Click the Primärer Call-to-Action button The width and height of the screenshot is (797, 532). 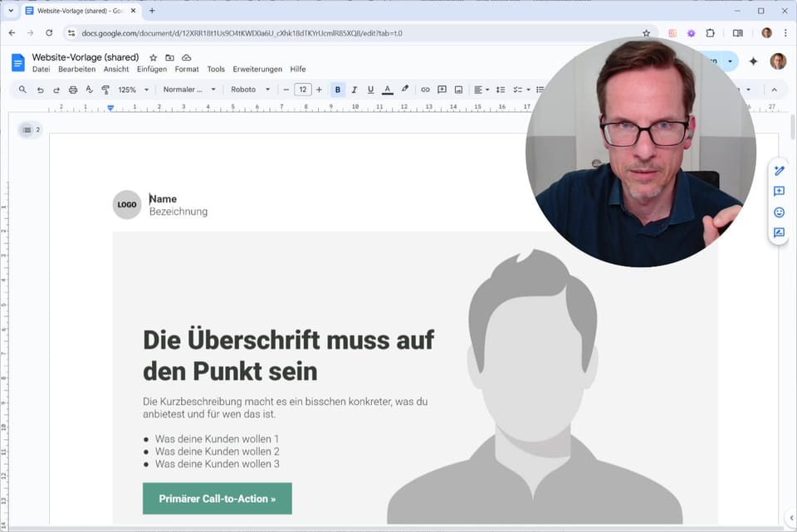[218, 499]
